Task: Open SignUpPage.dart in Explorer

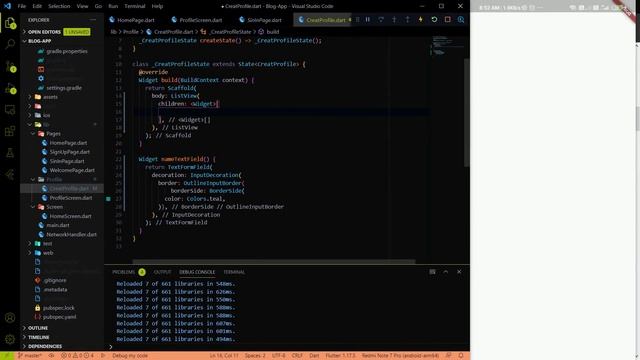Action: [x=69, y=152]
